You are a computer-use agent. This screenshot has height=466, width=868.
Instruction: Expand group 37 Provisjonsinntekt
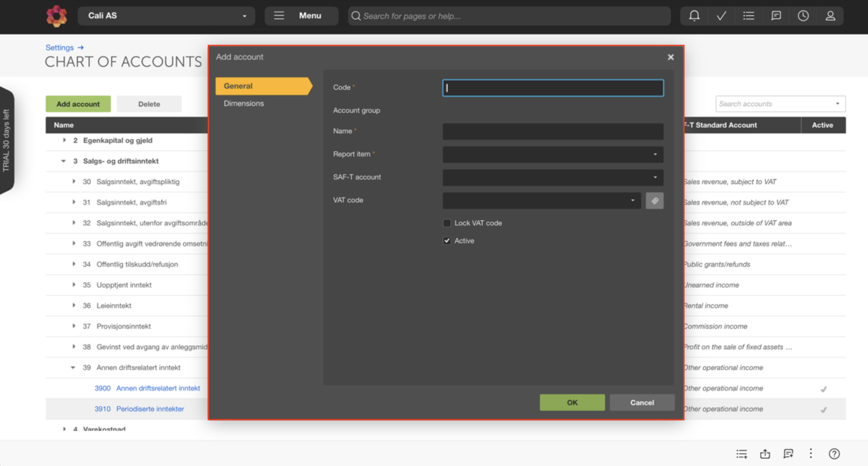pos(74,326)
